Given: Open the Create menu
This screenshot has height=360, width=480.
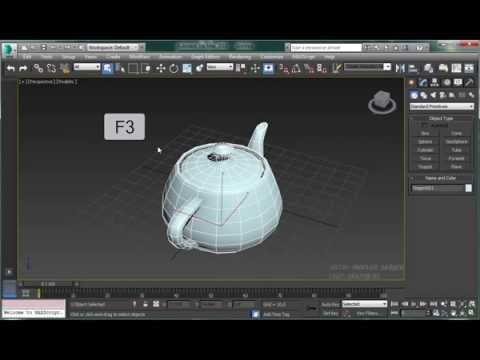Looking at the screenshot, I should (113, 57).
